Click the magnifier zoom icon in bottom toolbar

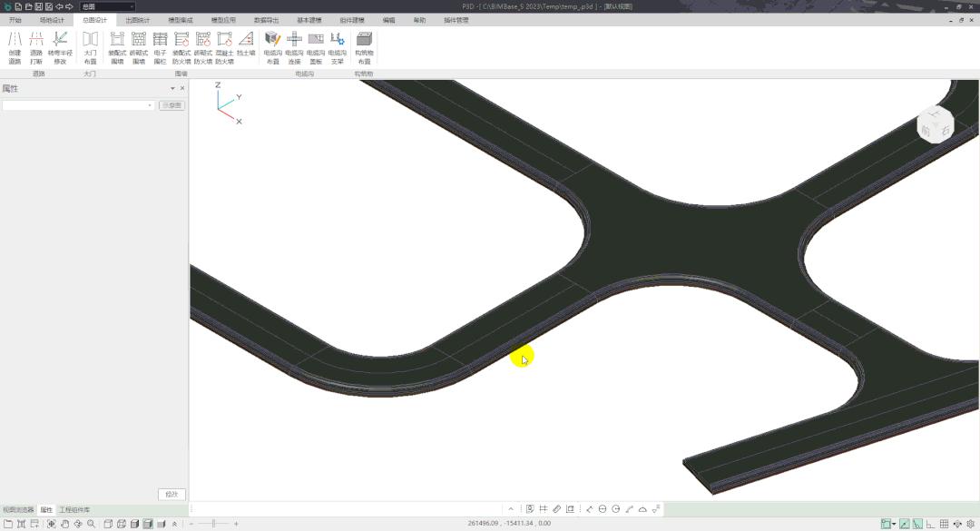point(91,524)
